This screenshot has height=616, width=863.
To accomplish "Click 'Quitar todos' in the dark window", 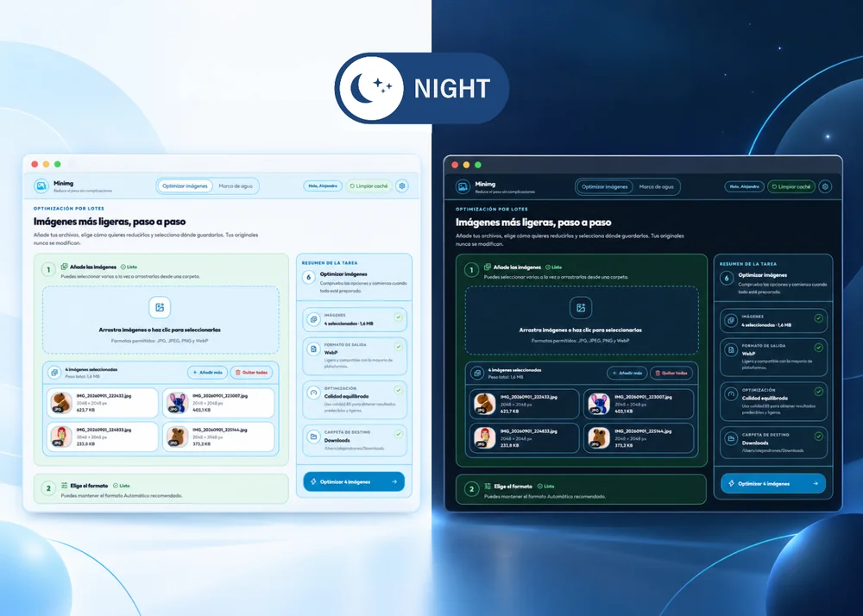I will [x=671, y=373].
